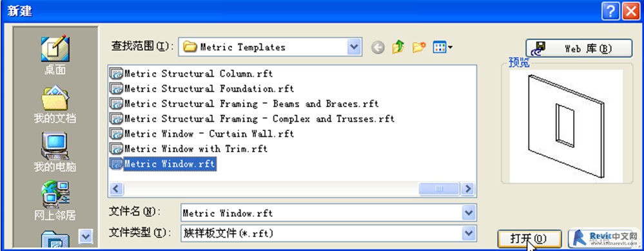Click the window preview thumbnail
The width and height of the screenshot is (644, 251).
tap(567, 126)
